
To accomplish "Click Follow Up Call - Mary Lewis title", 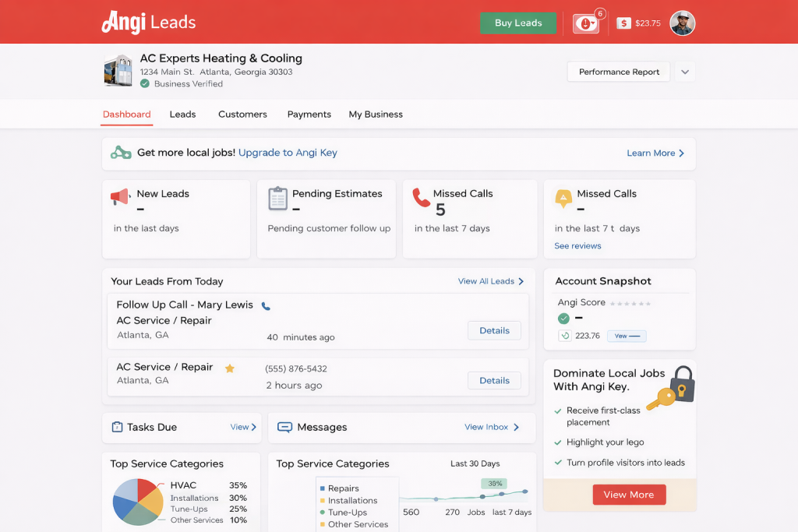I will click(x=185, y=305).
